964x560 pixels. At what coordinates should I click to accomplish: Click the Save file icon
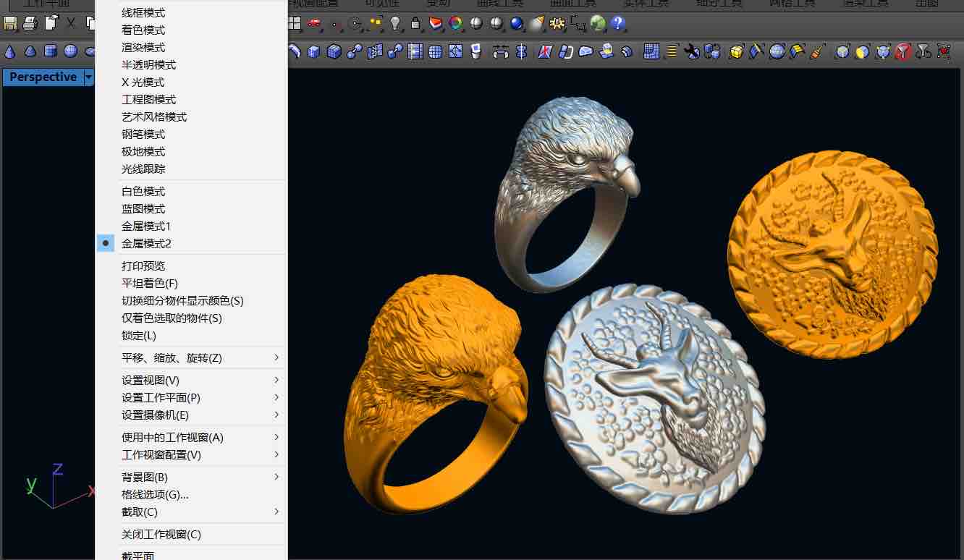click(x=10, y=23)
